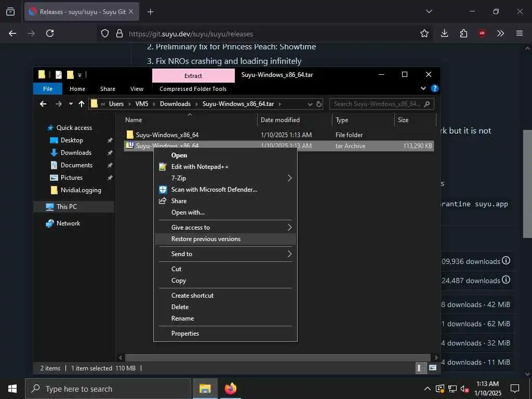Select Pictures in navigation pane
Screen dimensions: 532x399
coord(71,178)
